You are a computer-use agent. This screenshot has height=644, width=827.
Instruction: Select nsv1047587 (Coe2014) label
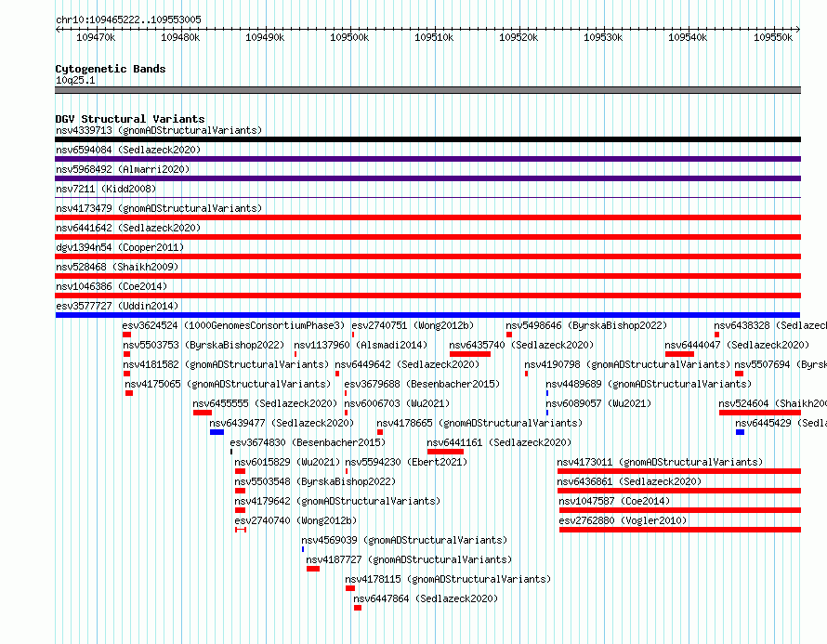614,501
